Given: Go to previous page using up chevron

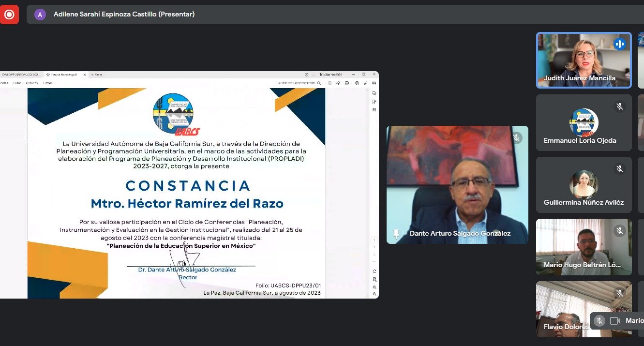Looking at the screenshot, I should pos(374,255).
